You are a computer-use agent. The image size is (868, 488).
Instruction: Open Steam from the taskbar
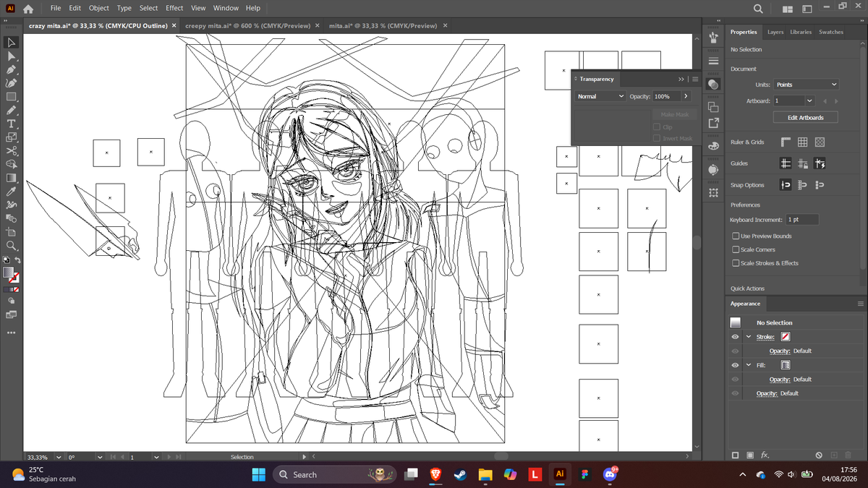click(459, 474)
